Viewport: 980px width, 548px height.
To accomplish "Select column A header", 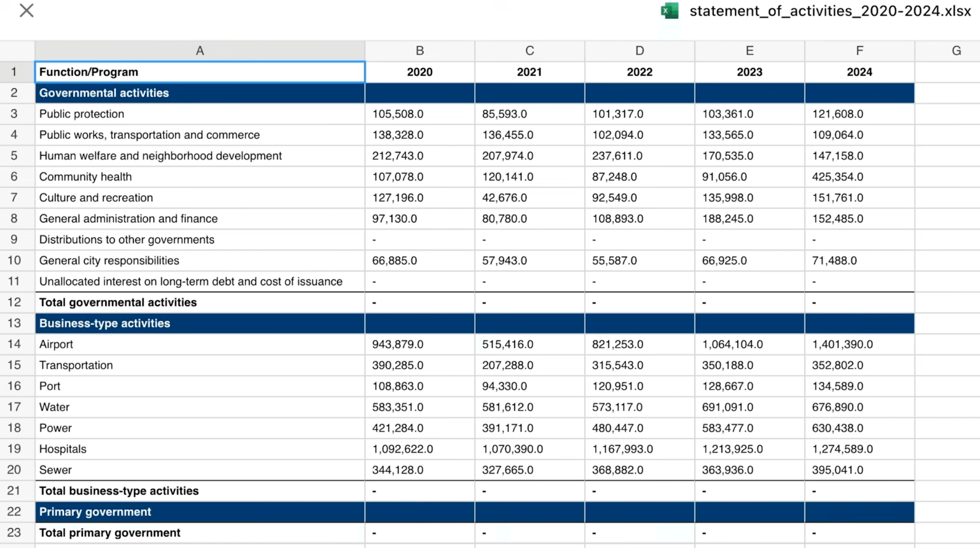I will pyautogui.click(x=200, y=51).
